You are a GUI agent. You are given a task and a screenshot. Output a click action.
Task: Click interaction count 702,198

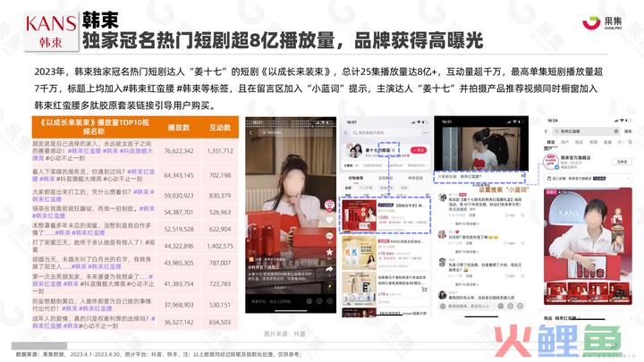220,175
